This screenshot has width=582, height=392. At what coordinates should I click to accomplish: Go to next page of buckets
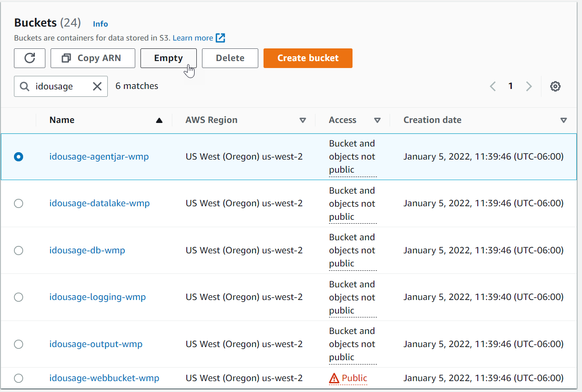(x=529, y=86)
